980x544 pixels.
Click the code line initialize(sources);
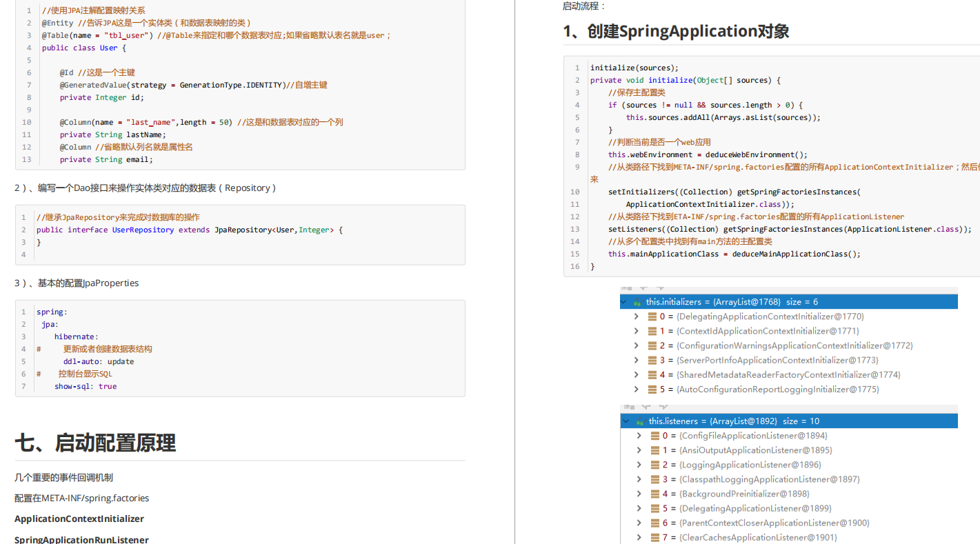pos(634,68)
